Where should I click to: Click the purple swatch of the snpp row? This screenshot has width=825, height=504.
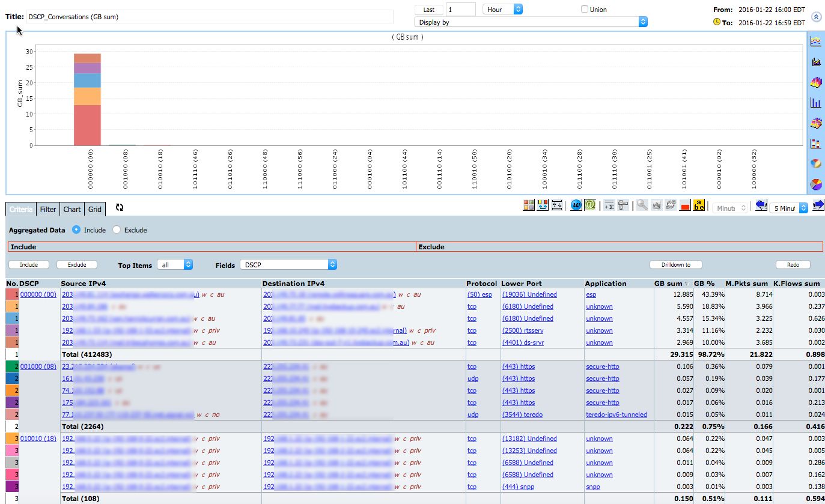pos(12,487)
